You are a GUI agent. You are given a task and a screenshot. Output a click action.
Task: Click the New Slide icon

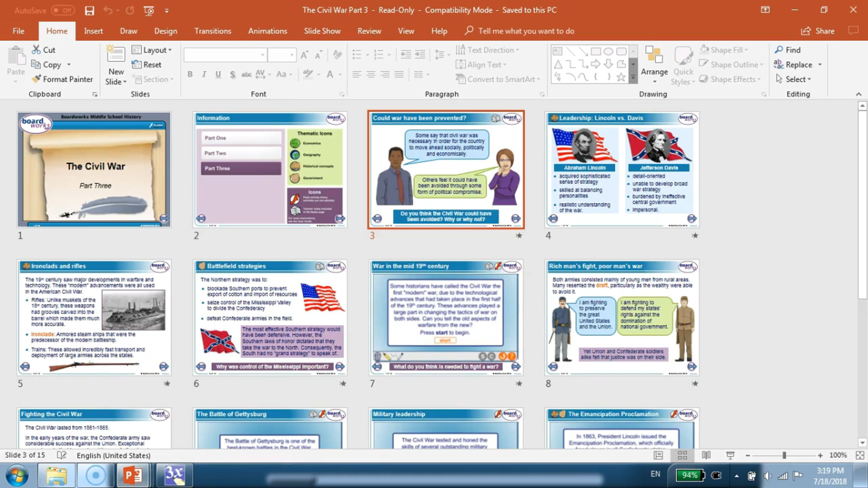point(116,55)
